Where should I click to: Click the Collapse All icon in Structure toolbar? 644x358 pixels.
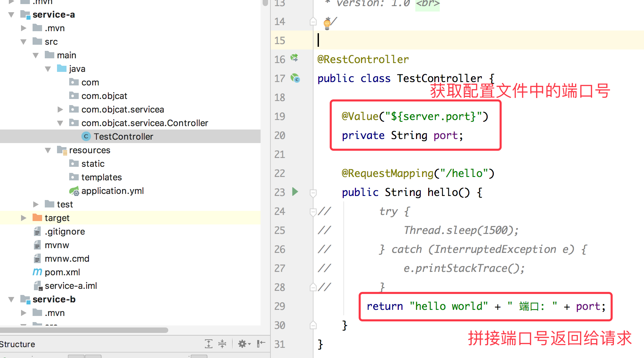coord(222,344)
